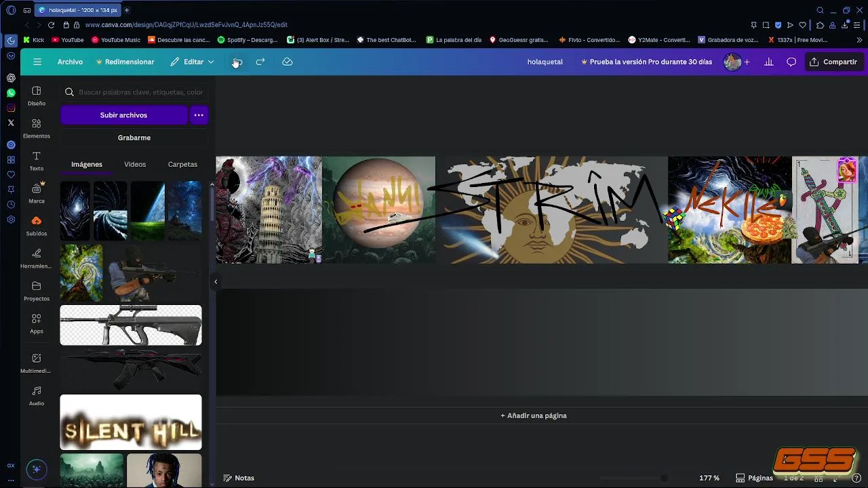868x488 pixels.
Task: Click the Añadir una página button
Action: tap(534, 415)
